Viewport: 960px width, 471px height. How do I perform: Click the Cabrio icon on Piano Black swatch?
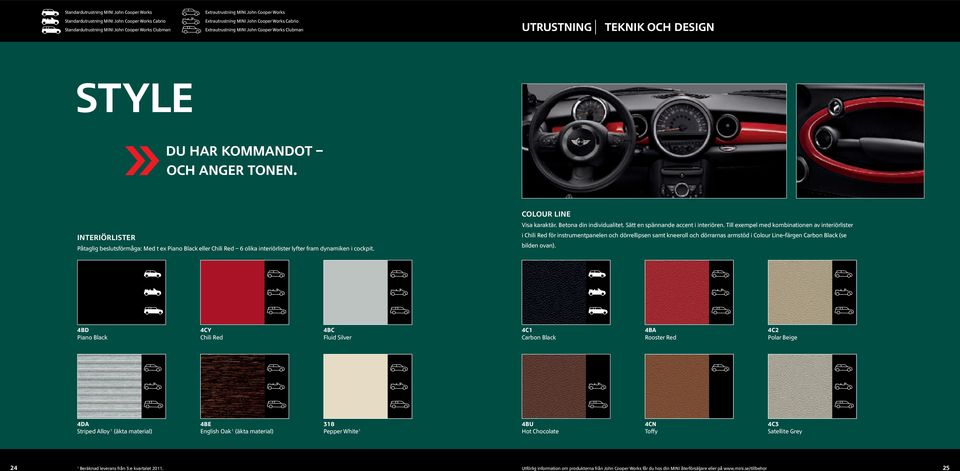pos(152,292)
